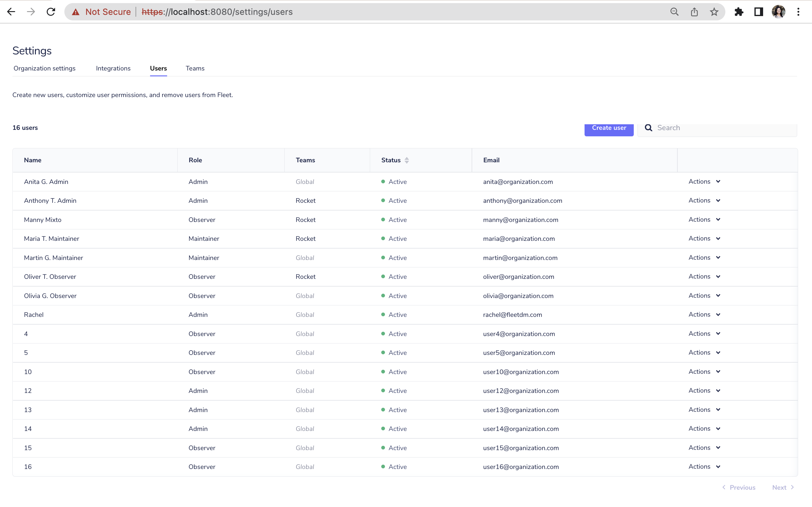Click the bookmark star icon
Viewport: 812px width, 507px height.
[x=714, y=12]
